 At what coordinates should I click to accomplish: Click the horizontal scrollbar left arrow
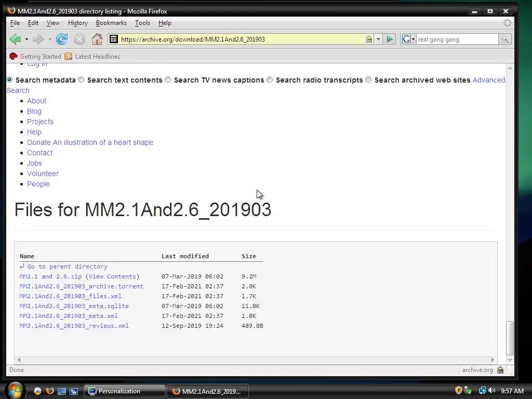[x=19, y=360]
